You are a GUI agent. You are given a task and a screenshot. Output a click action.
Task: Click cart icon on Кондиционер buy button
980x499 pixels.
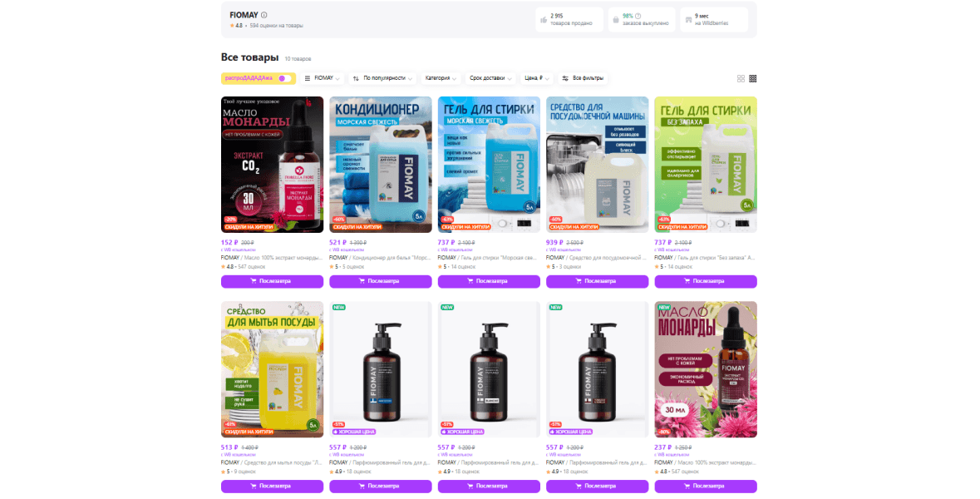(x=362, y=281)
